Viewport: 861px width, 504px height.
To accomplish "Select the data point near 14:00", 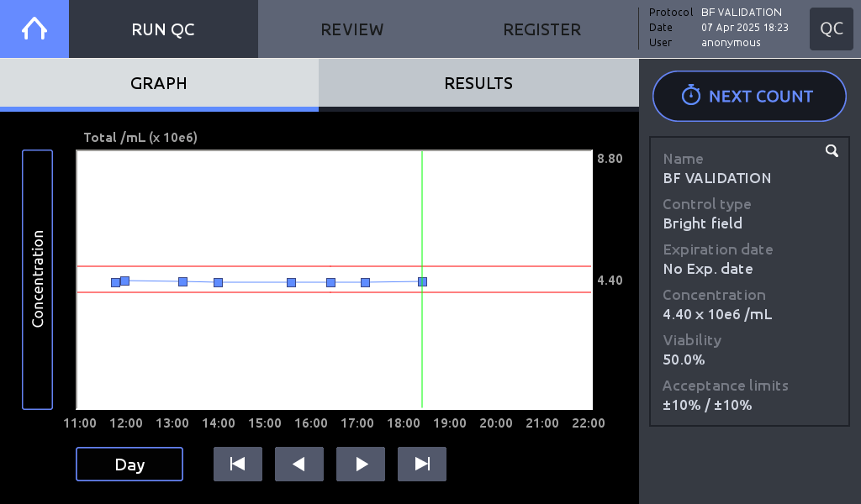I will click(x=218, y=282).
